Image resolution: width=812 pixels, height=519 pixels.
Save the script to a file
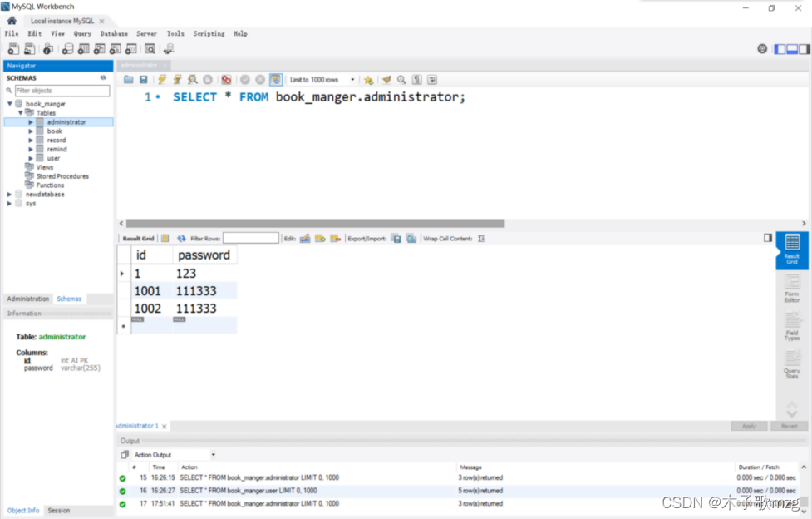point(144,79)
